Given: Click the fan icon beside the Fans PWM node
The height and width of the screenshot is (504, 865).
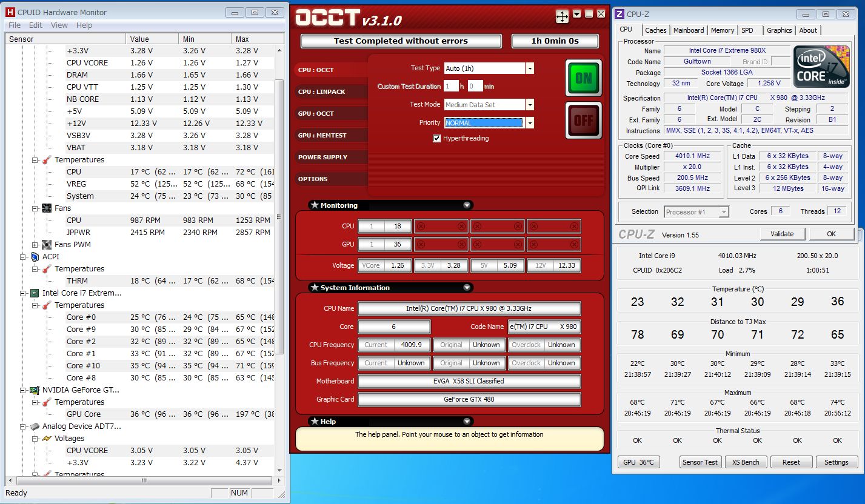Looking at the screenshot, I should pos(46,245).
